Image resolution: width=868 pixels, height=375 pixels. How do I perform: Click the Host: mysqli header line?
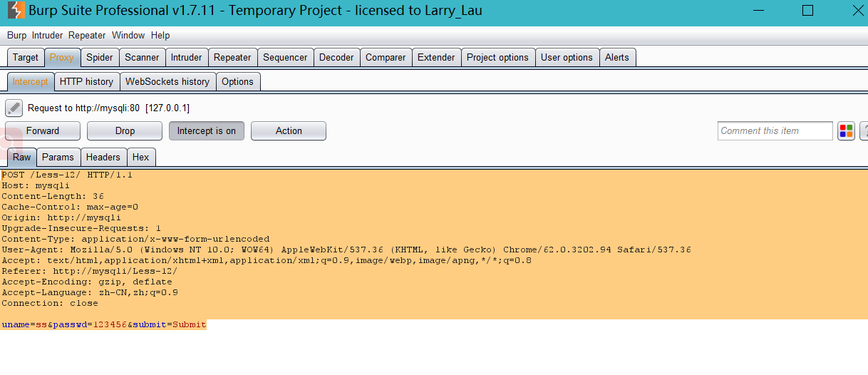[36, 185]
